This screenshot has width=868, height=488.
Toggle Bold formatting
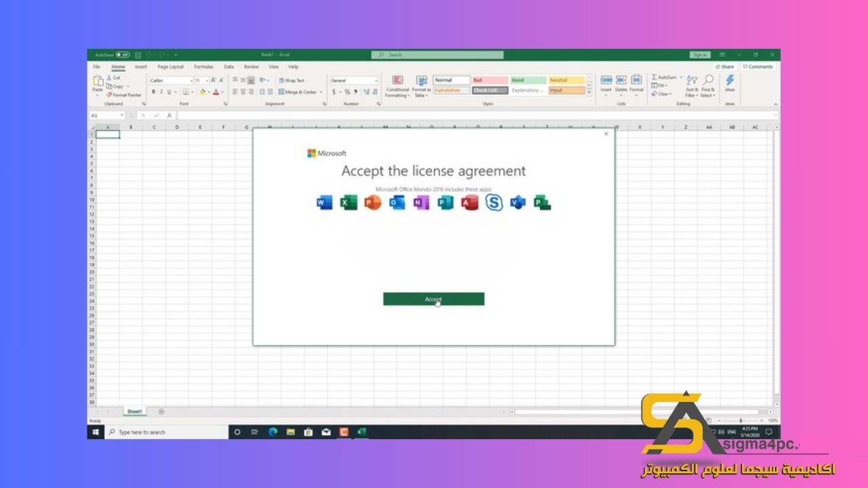pyautogui.click(x=153, y=92)
